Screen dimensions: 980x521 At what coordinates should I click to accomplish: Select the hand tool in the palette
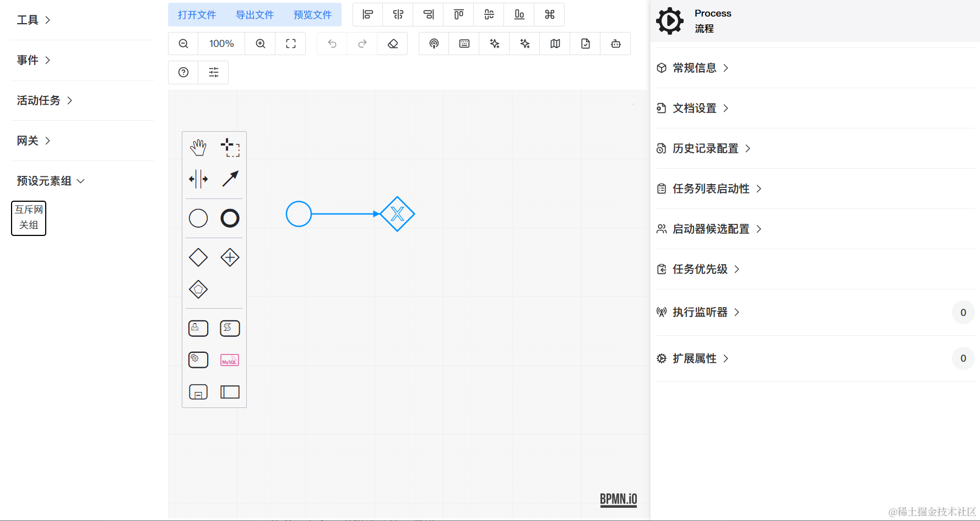tap(198, 147)
